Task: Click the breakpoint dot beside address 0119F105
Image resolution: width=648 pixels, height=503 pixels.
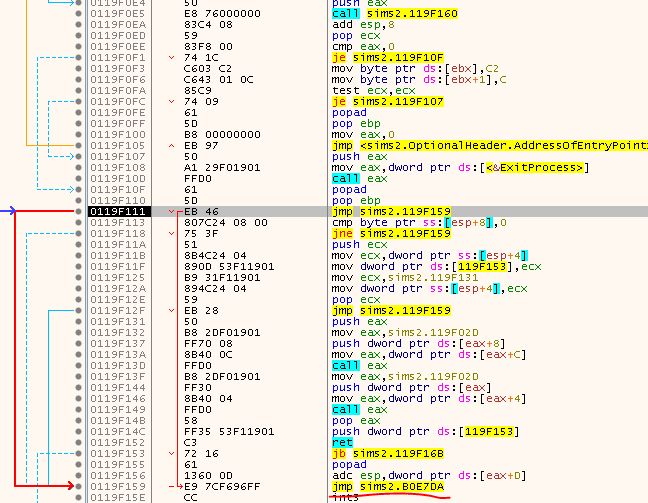Action: [79, 145]
